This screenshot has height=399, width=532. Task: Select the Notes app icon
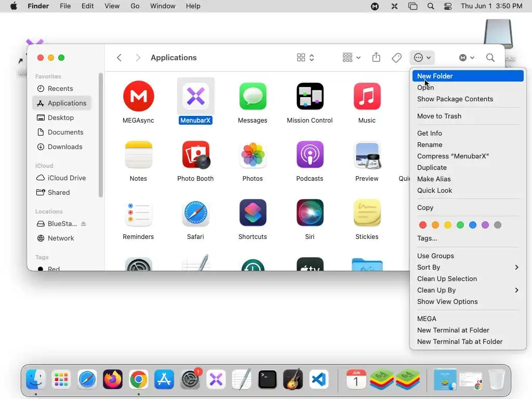[138, 155]
